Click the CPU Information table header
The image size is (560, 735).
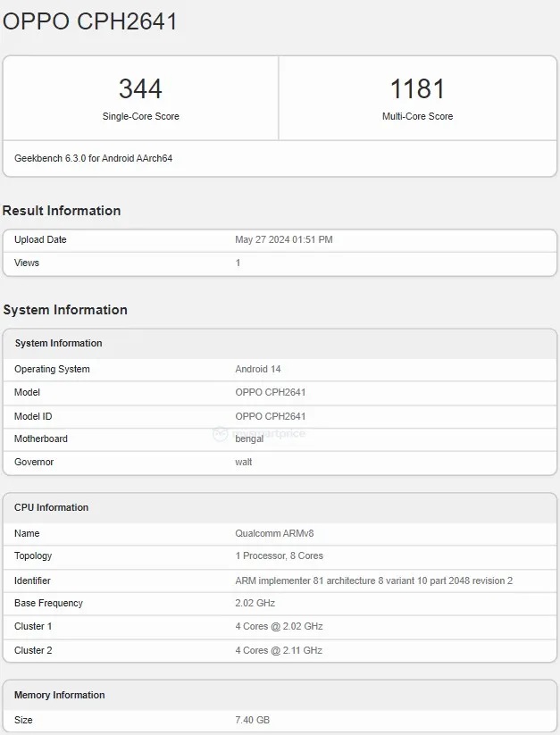[x=51, y=507]
